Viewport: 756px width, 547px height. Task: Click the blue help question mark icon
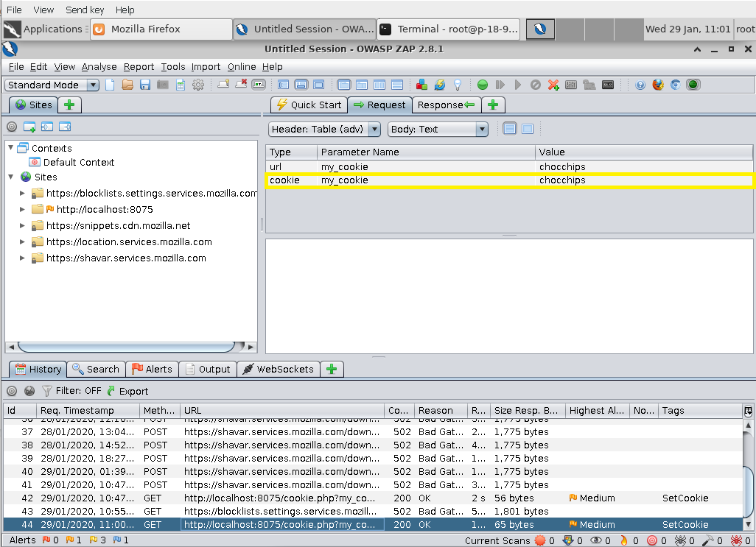[640, 85]
